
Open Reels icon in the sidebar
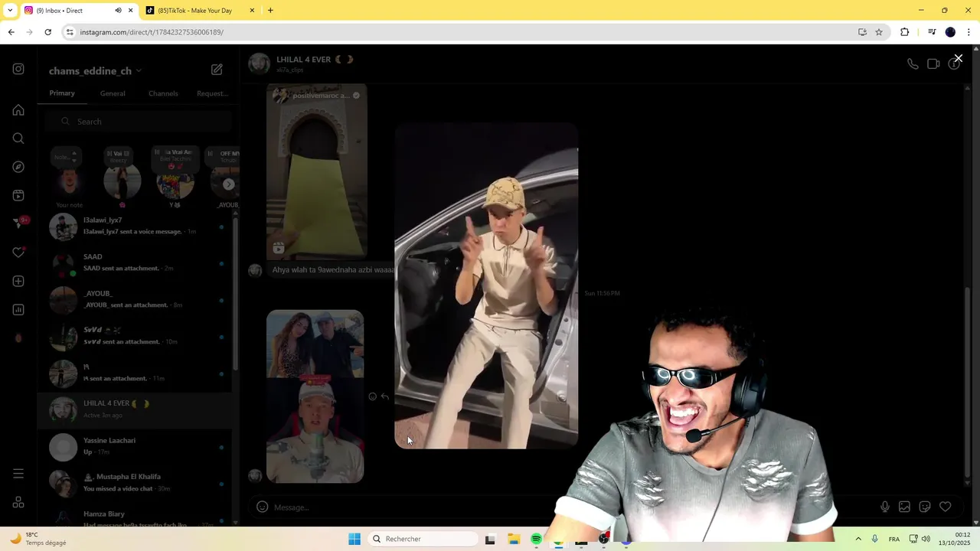[18, 195]
